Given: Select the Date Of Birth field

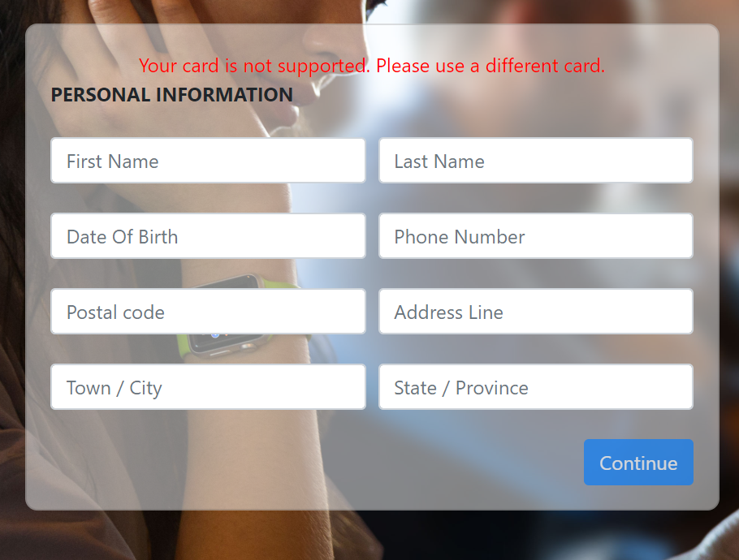Looking at the screenshot, I should (208, 236).
